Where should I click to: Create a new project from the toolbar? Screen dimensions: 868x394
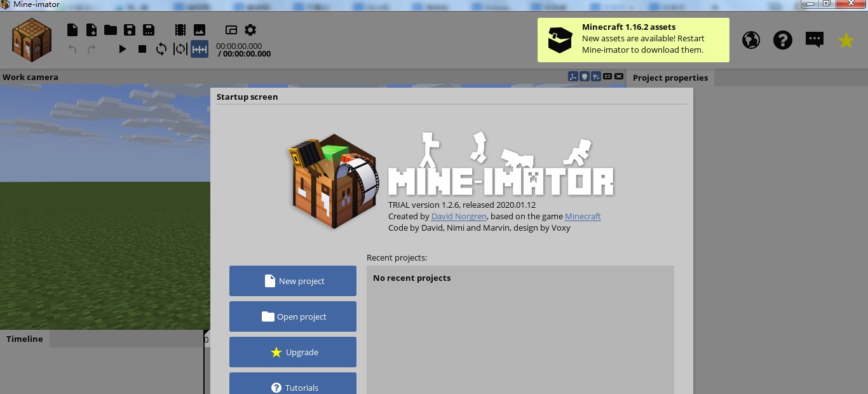coord(72,30)
